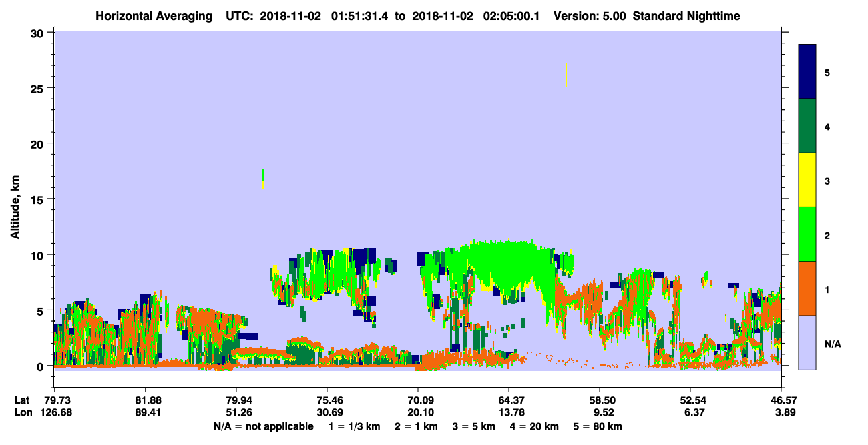Click latitude value 64.37

[509, 400]
